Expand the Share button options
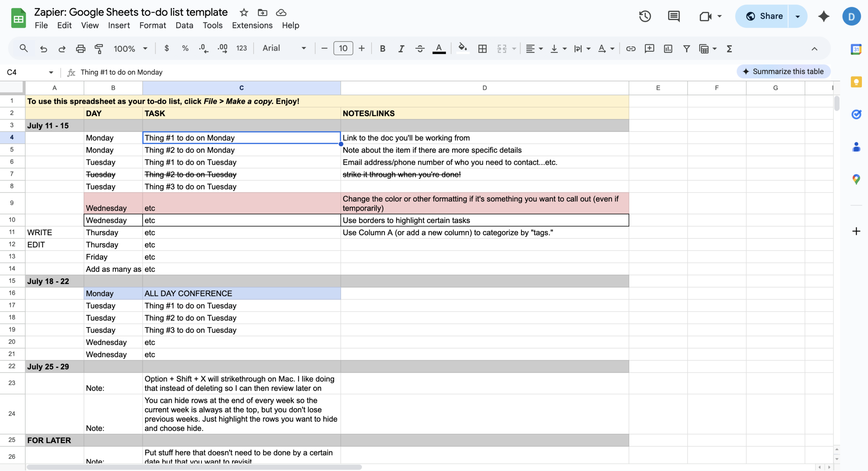This screenshot has height=471, width=868. [797, 16]
